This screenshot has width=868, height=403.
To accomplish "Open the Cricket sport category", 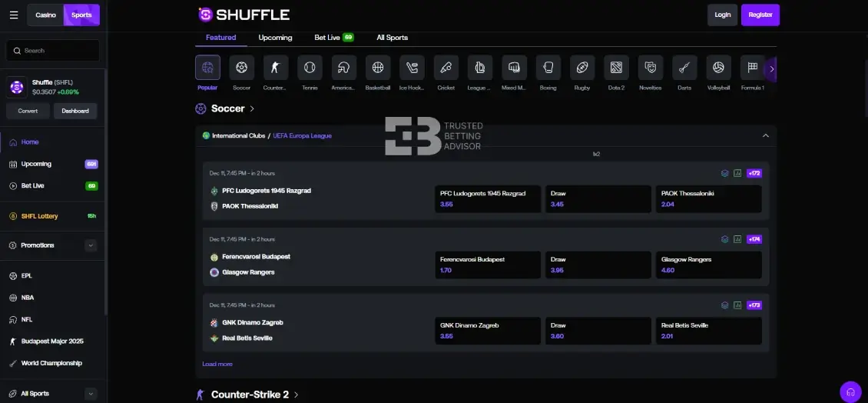I will (446, 68).
